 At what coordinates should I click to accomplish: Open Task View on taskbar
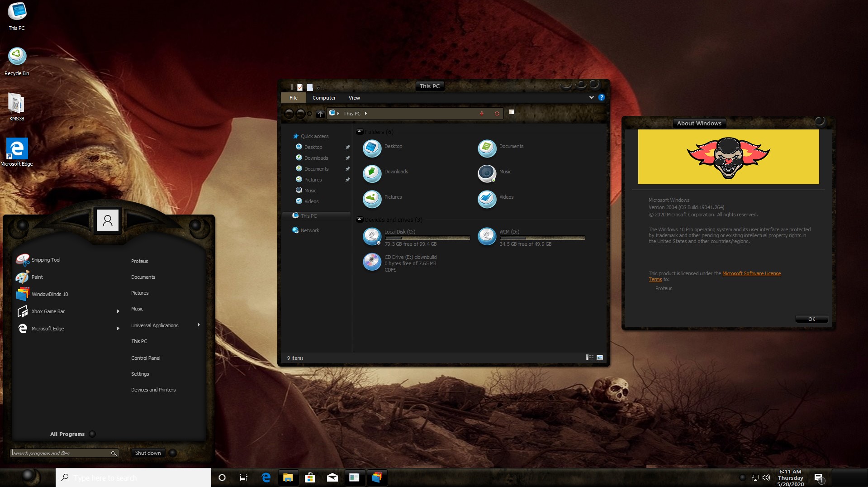tap(244, 477)
